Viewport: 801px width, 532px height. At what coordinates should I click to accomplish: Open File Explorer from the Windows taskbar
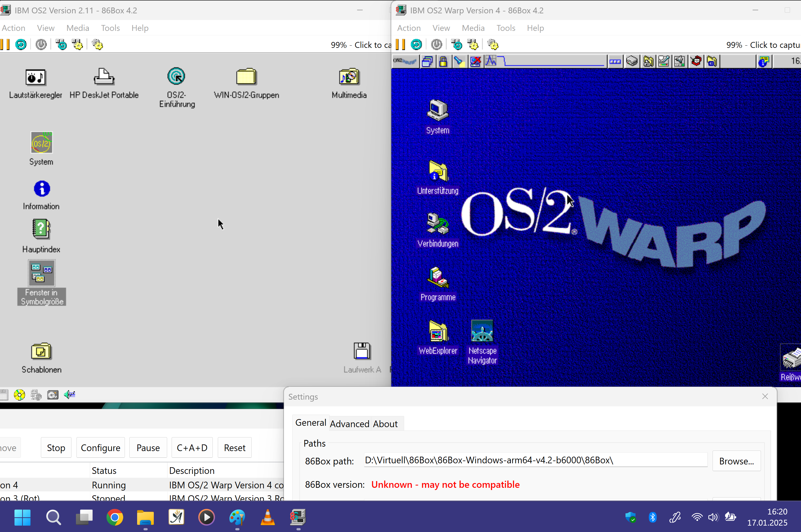click(145, 518)
